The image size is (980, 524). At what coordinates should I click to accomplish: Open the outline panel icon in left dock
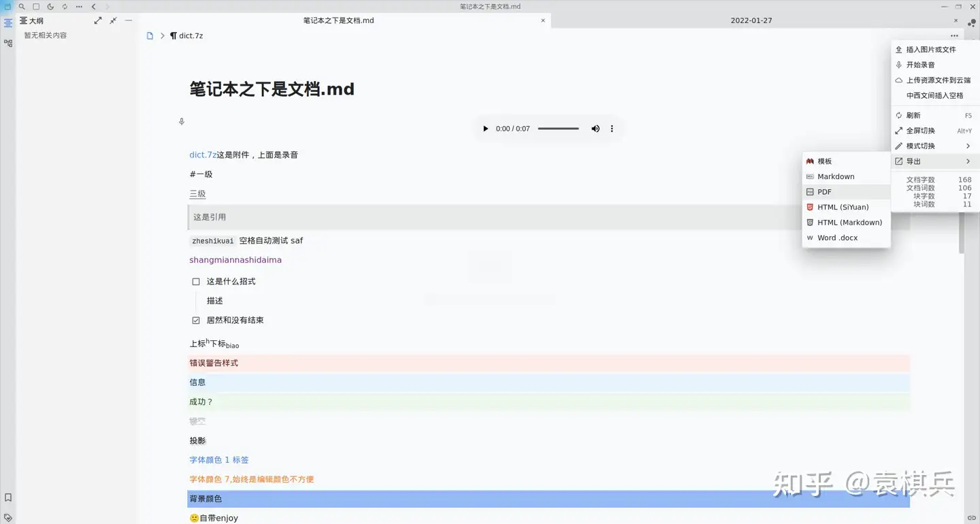pos(8,23)
